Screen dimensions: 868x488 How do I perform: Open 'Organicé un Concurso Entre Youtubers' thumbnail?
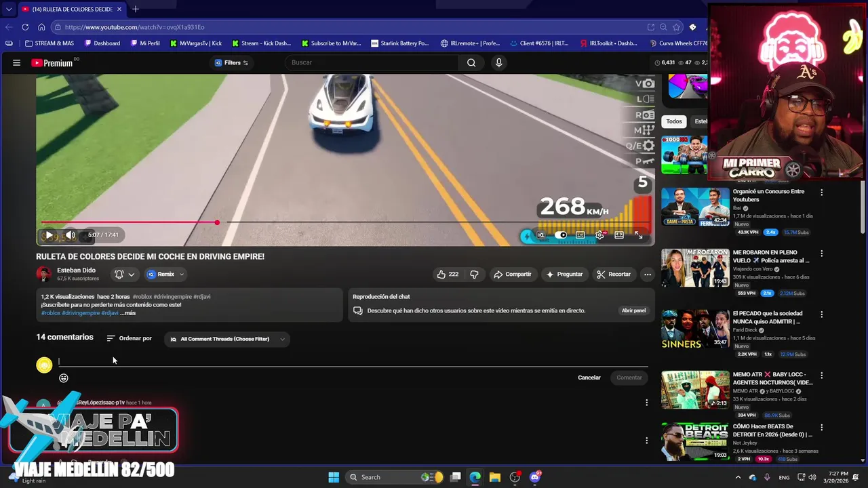point(695,207)
